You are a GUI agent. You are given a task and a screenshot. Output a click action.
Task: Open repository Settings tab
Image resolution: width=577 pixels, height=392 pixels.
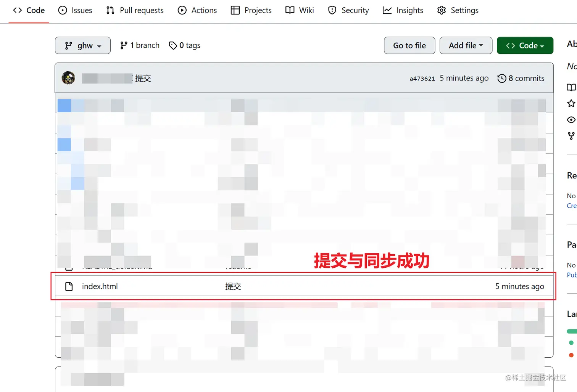[x=458, y=10]
